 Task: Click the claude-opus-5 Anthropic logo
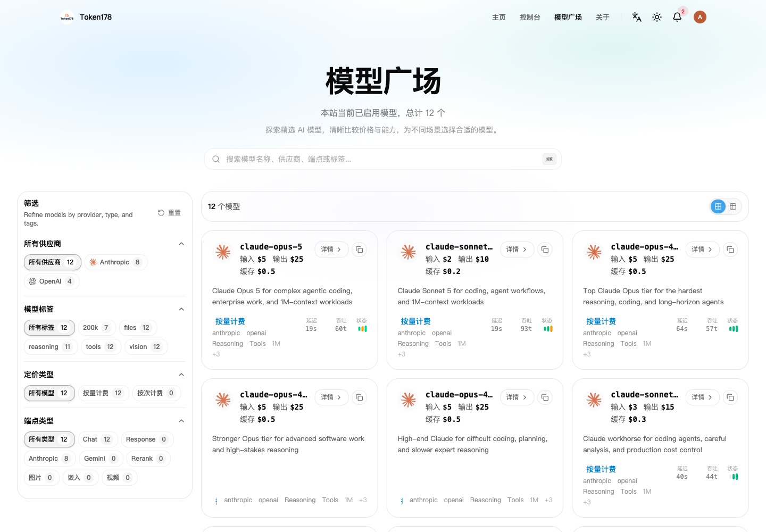pyautogui.click(x=223, y=252)
